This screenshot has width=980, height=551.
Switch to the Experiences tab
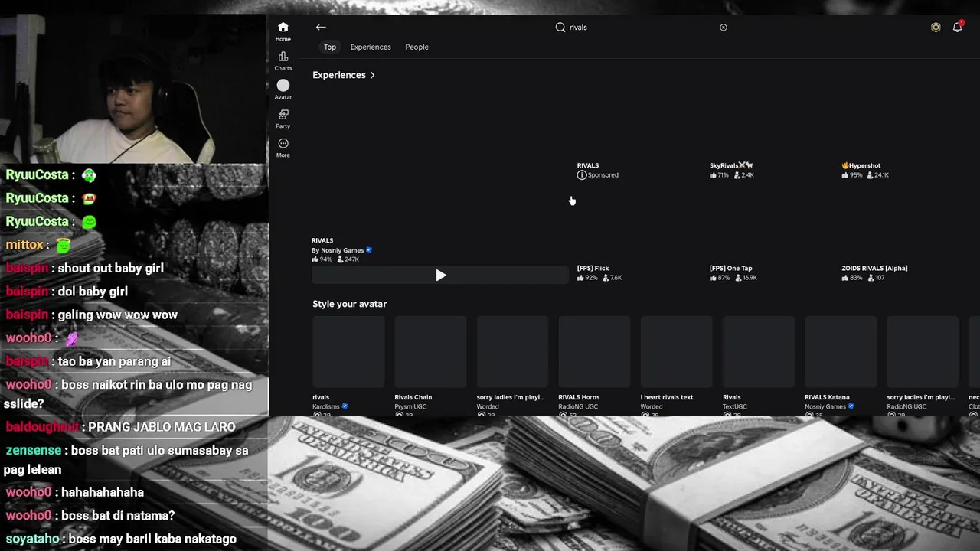click(371, 47)
